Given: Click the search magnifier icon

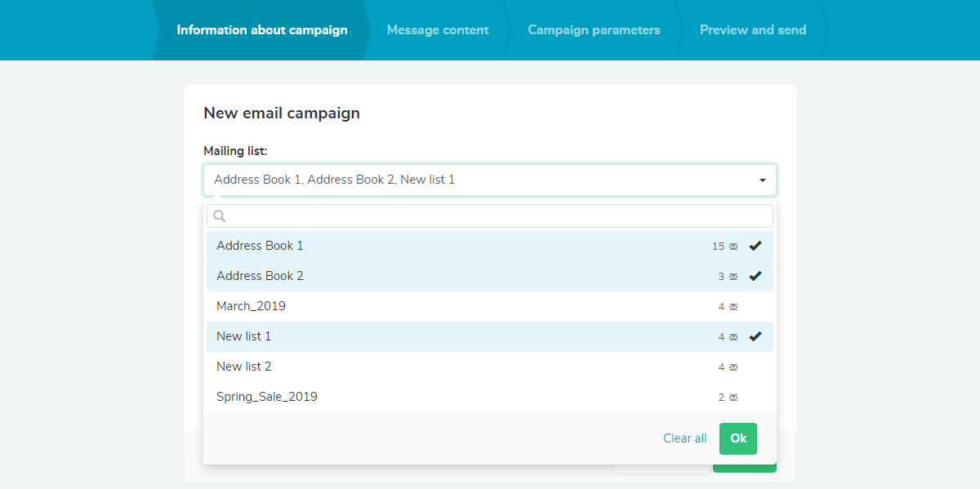Looking at the screenshot, I should coord(219,216).
